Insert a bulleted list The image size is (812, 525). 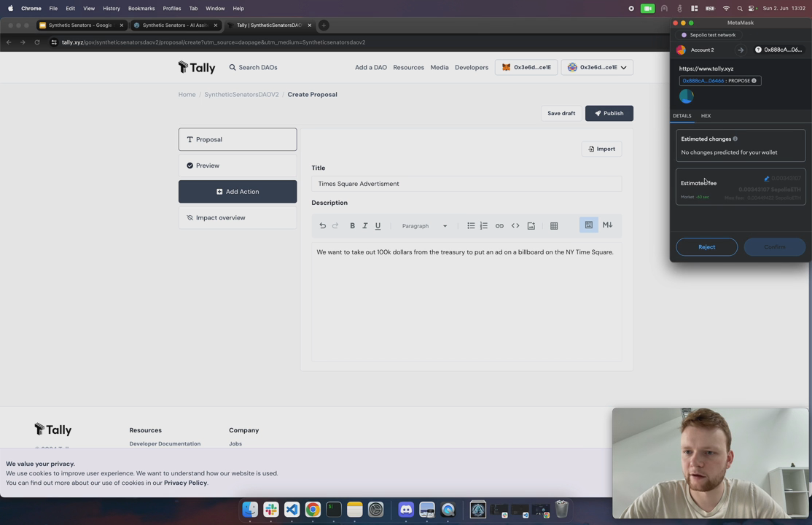(x=471, y=225)
